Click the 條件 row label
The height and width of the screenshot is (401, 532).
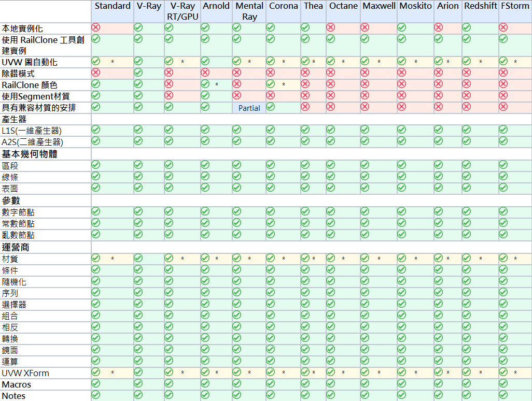coord(10,270)
